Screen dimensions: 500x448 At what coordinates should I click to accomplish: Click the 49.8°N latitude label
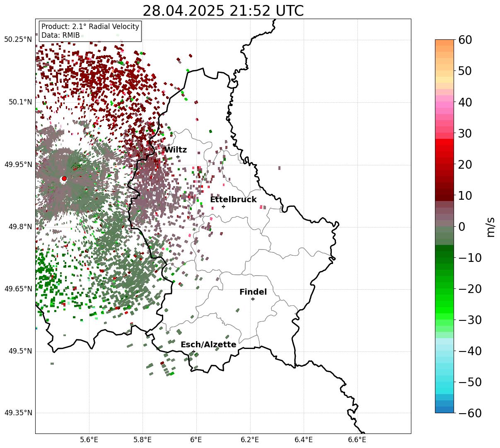coord(20,227)
